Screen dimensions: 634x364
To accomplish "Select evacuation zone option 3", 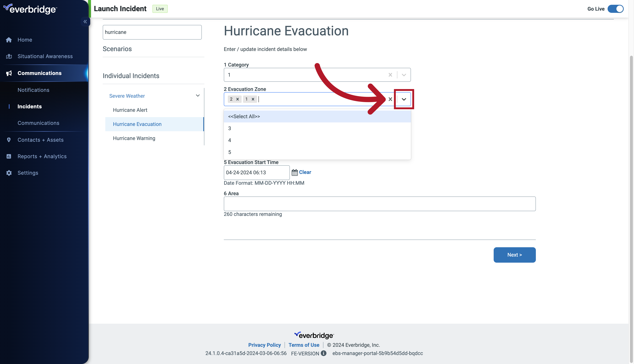I will [229, 128].
